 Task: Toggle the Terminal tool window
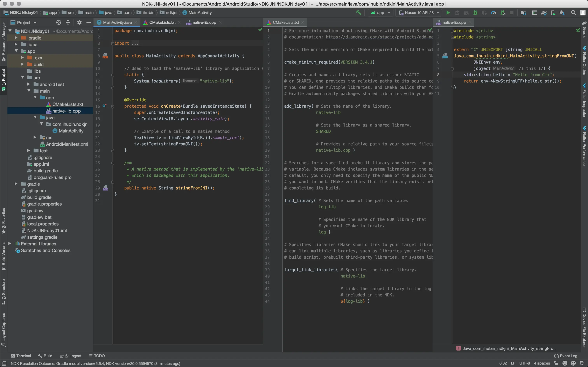(21, 356)
